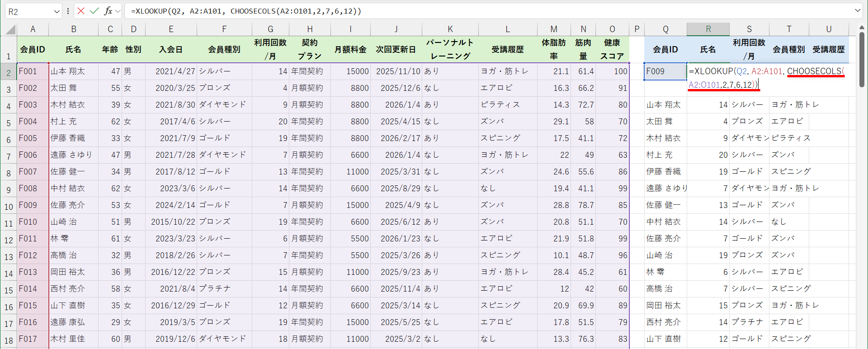Click muscle value 78.7
Viewport: 868px width, 349px height.
586,205
